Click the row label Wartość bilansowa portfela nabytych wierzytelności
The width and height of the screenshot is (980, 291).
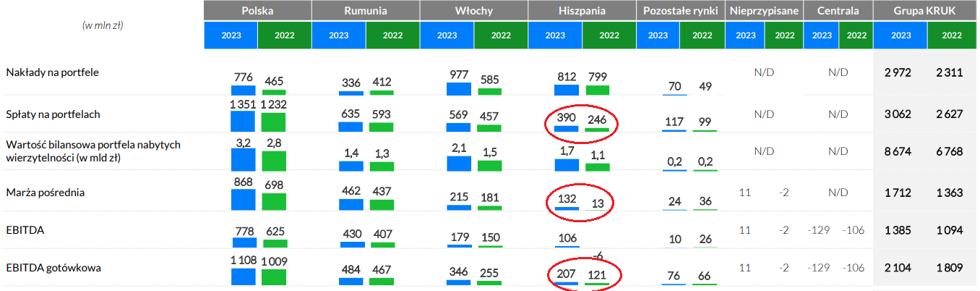pos(93,151)
